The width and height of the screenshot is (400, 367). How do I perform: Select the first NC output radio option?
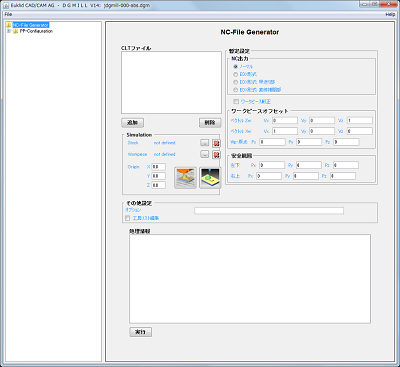click(x=235, y=66)
